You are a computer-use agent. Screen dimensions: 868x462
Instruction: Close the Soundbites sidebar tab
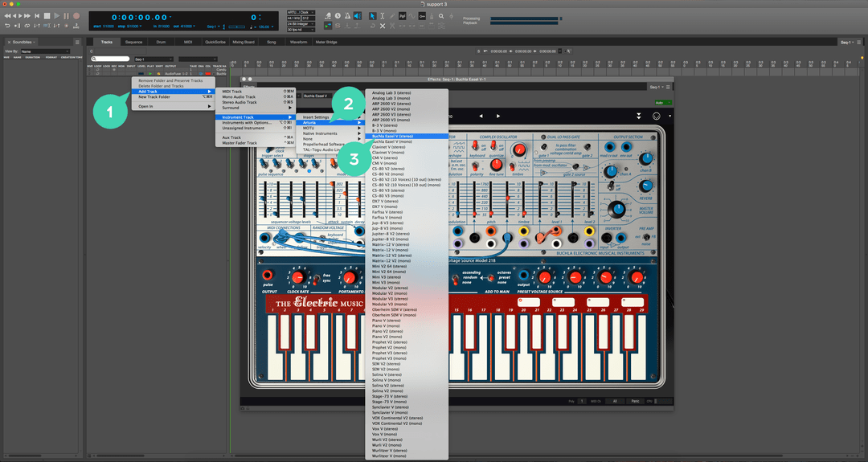click(x=9, y=42)
